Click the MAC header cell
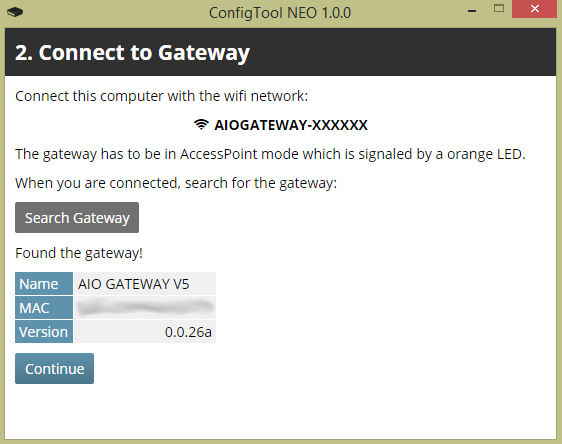The width and height of the screenshot is (562, 444). tap(44, 308)
